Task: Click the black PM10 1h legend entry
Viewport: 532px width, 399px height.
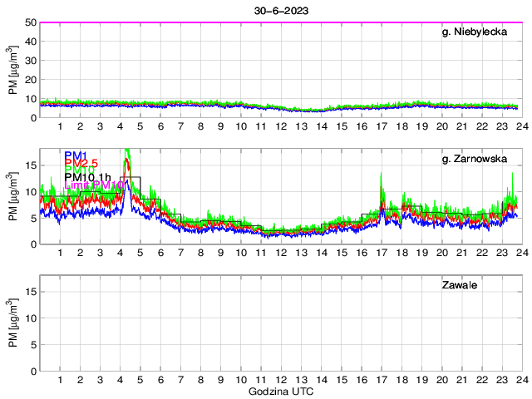Action: (86, 178)
